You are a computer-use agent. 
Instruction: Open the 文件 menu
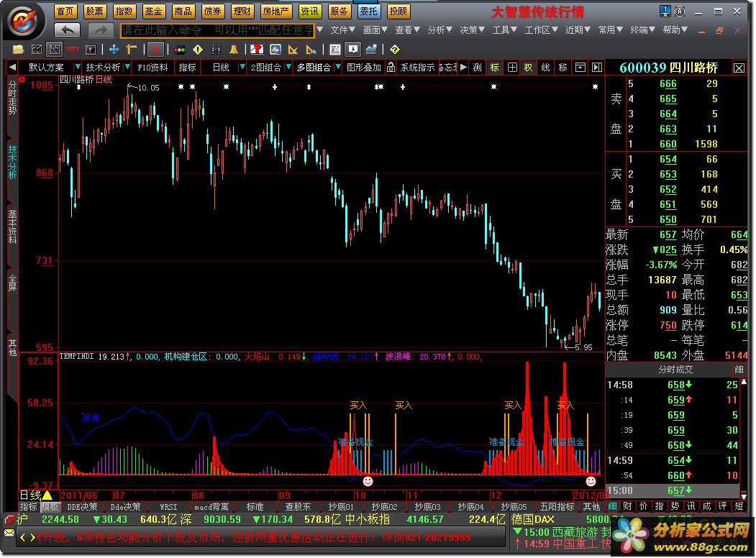342,30
